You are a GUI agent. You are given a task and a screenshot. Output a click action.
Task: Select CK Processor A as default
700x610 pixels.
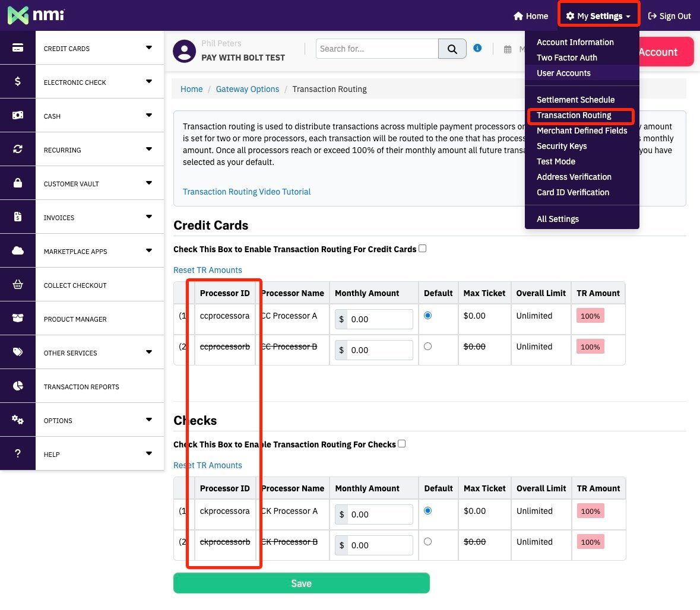coord(427,510)
